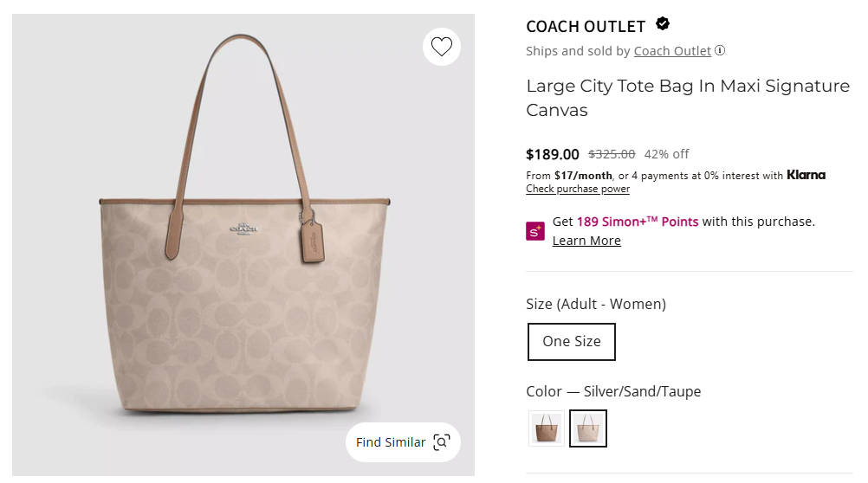Click the Klarna logo
The height and width of the screenshot is (483, 868).
click(806, 175)
